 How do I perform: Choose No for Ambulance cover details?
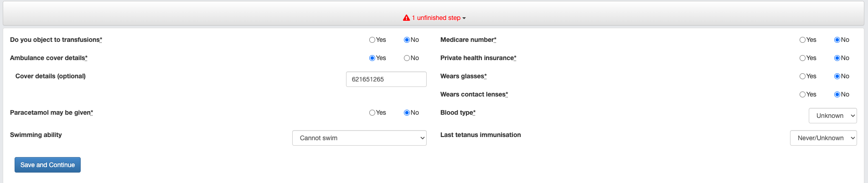(x=407, y=58)
